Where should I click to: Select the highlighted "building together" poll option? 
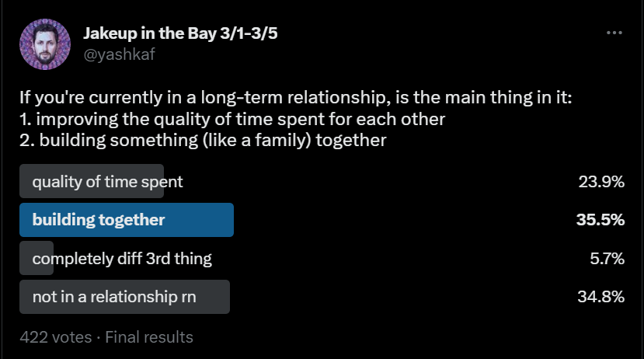99,220
